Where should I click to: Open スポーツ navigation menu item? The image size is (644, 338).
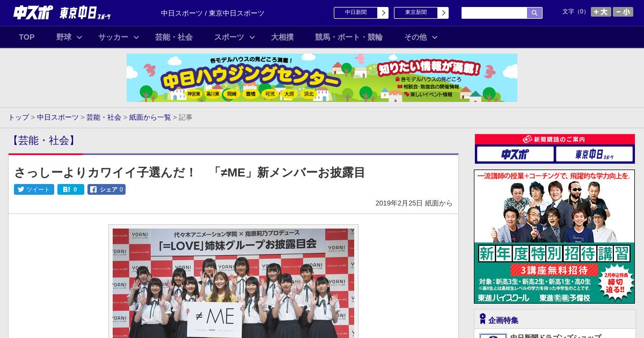[x=229, y=37]
